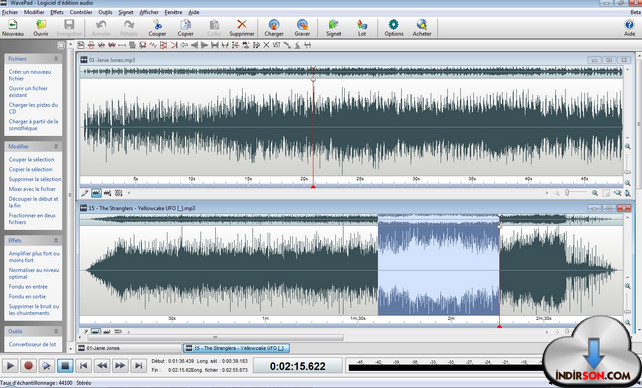642x388 pixels.
Task: Jump to end of the file
Action: [138, 365]
